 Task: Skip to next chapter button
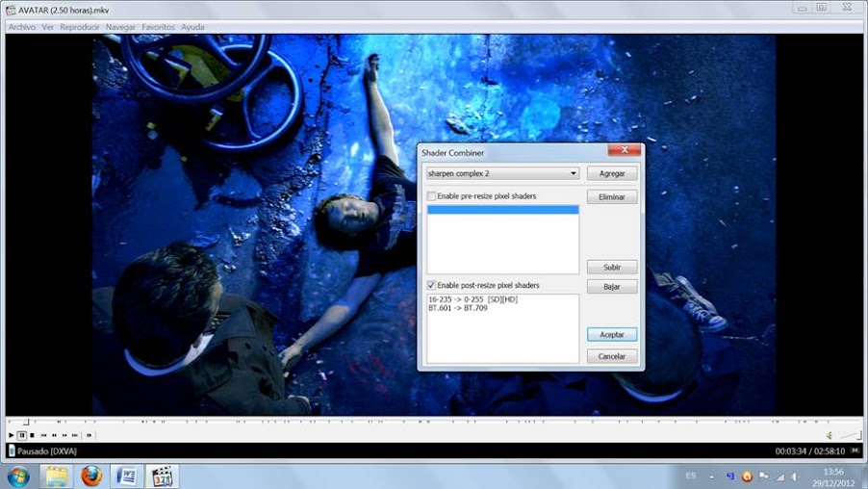(75, 435)
